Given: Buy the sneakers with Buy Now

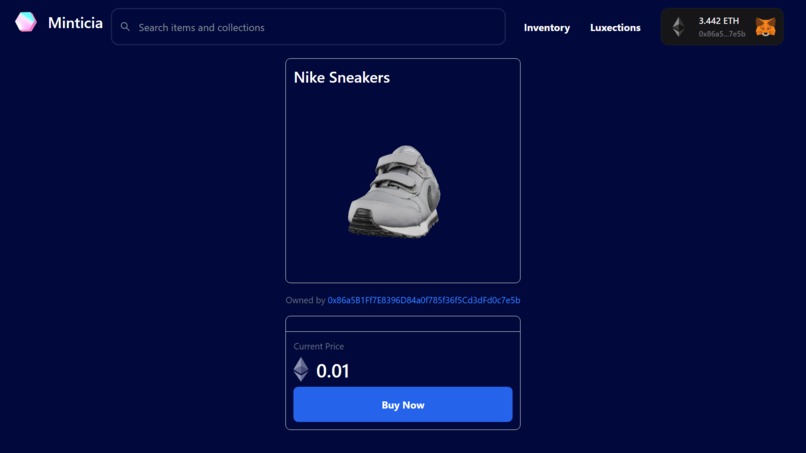Looking at the screenshot, I should [x=403, y=405].
